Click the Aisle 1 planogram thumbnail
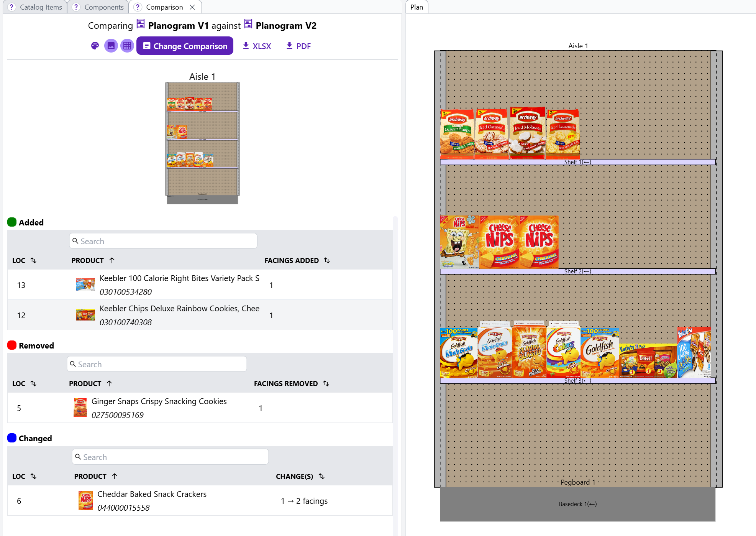Screen dimensions: 756x536 [202, 143]
